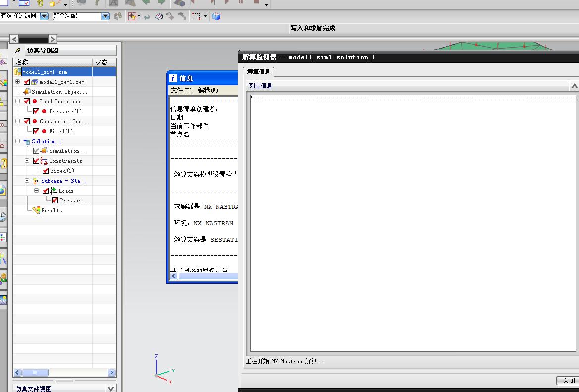The height and width of the screenshot is (392, 579).
Task: Collapse the Load Container node
Action: point(17,101)
